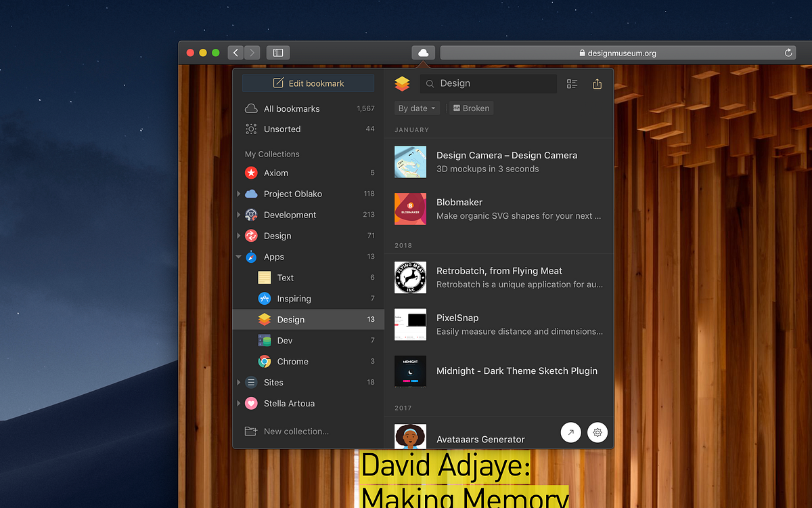Click layers icon of Design subcollection with 13

pos(265,320)
